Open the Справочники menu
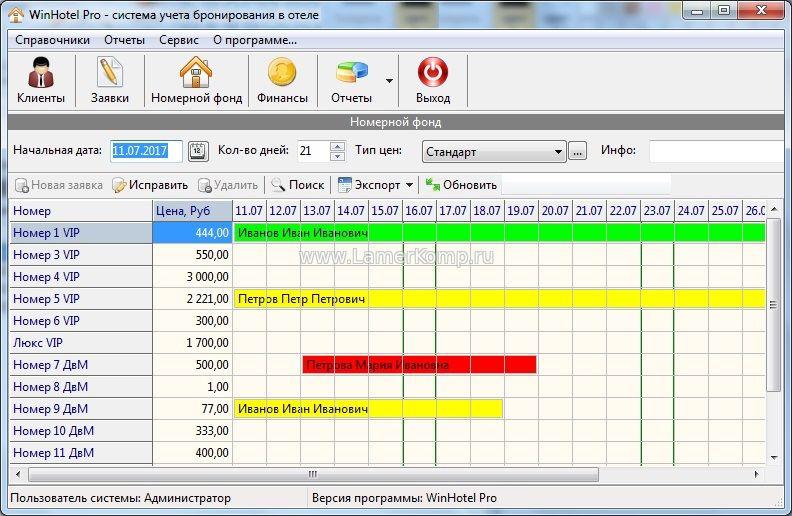Image resolution: width=792 pixels, height=516 pixels. point(52,40)
